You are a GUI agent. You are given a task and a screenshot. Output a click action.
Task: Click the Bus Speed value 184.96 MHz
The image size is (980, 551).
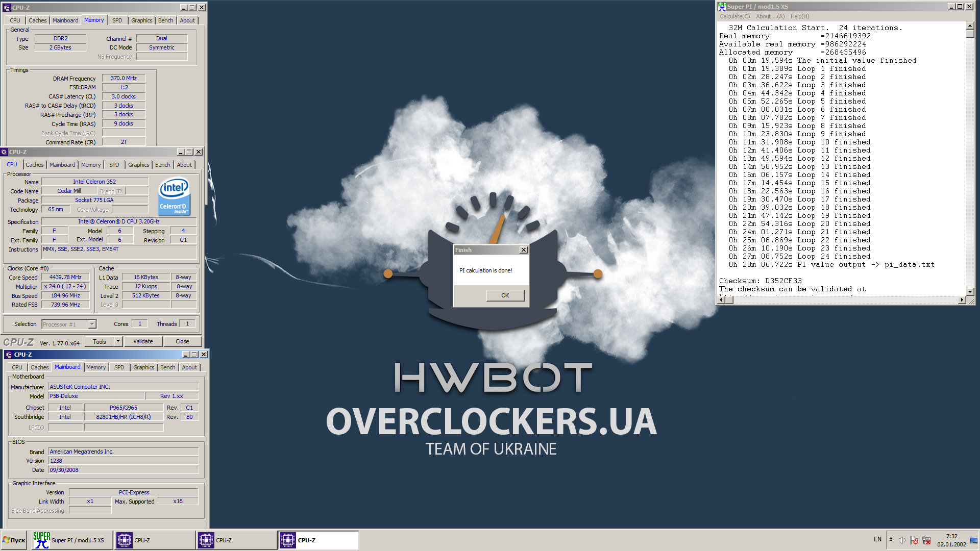(65, 296)
